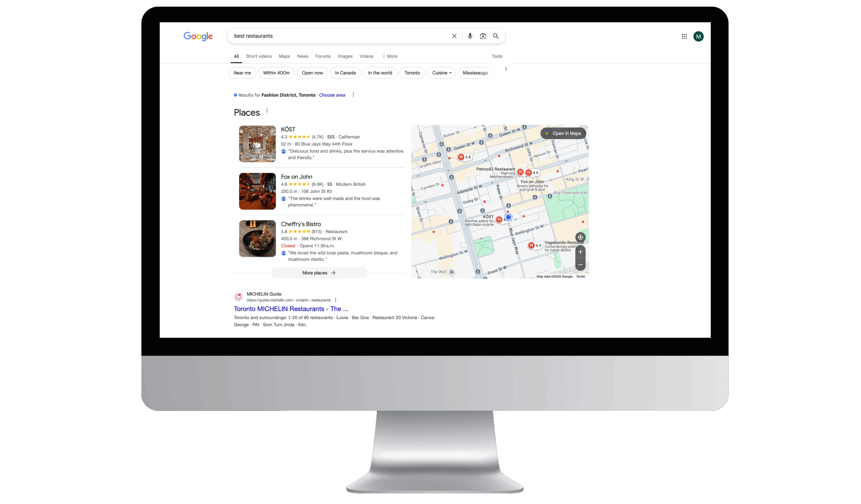Click the More places button
The height and width of the screenshot is (504, 861).
(319, 273)
